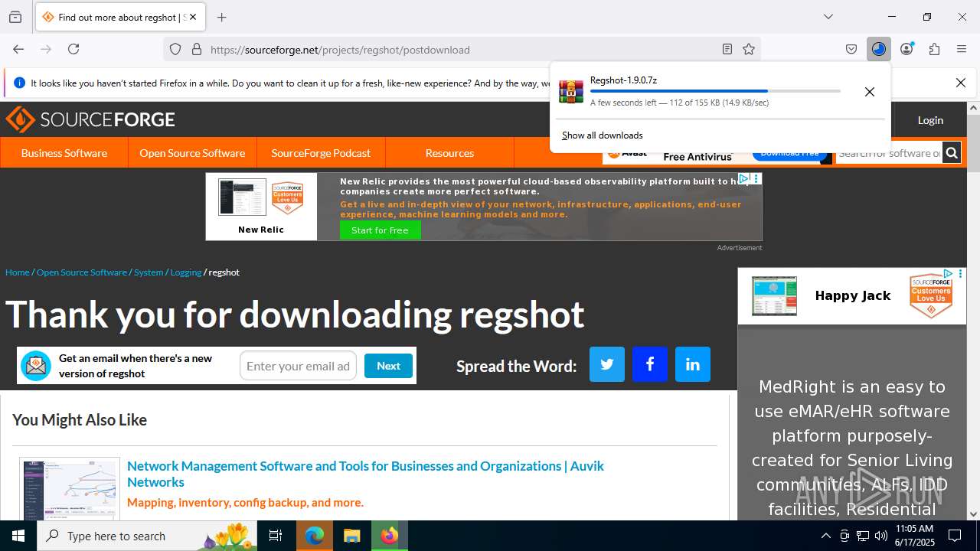
Task: Show site security info via the padlock icon
Action: point(197,49)
